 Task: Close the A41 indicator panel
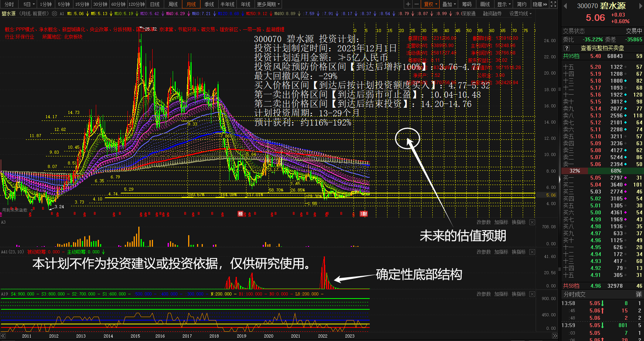pyautogui.click(x=532, y=252)
